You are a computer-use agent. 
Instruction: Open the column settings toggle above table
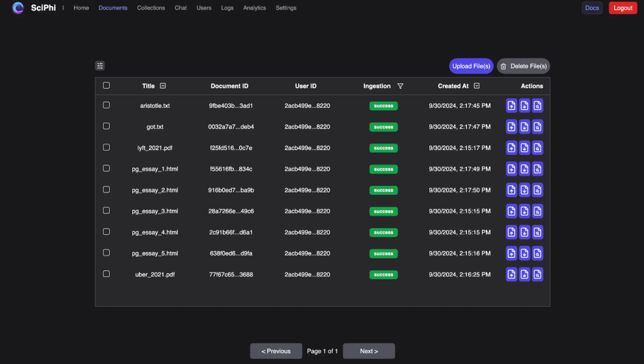click(100, 66)
